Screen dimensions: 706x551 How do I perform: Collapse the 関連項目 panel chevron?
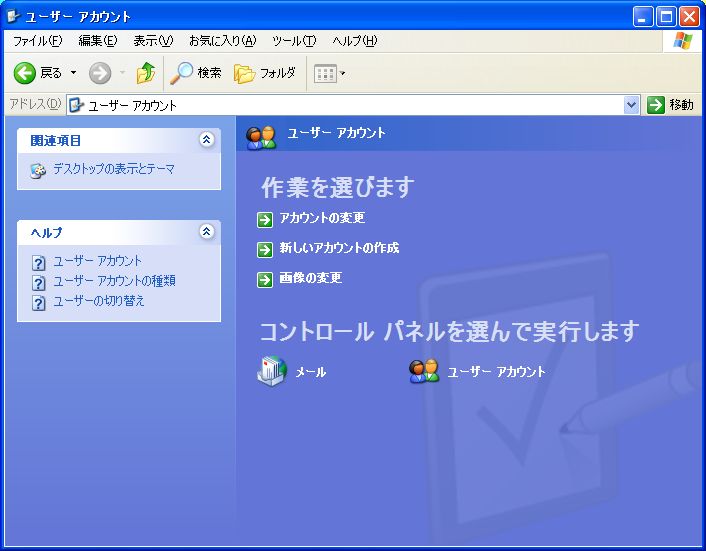pyautogui.click(x=207, y=140)
